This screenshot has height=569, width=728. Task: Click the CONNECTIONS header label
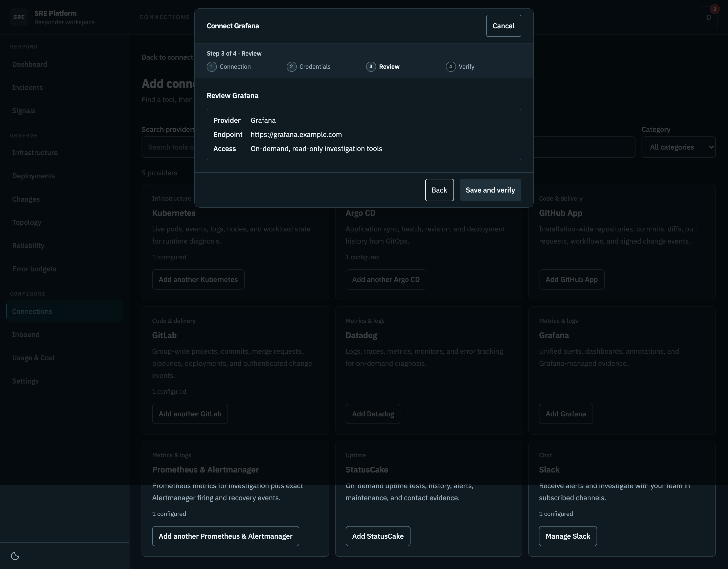[x=165, y=17]
